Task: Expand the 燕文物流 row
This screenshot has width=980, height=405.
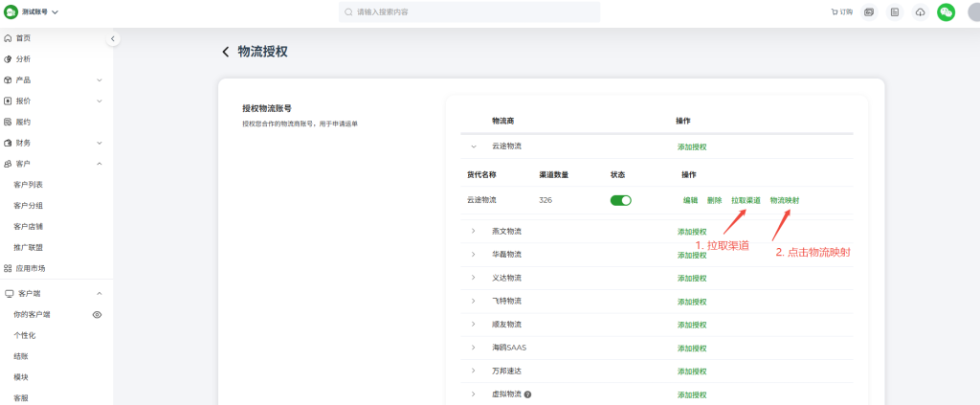Action: (473, 232)
